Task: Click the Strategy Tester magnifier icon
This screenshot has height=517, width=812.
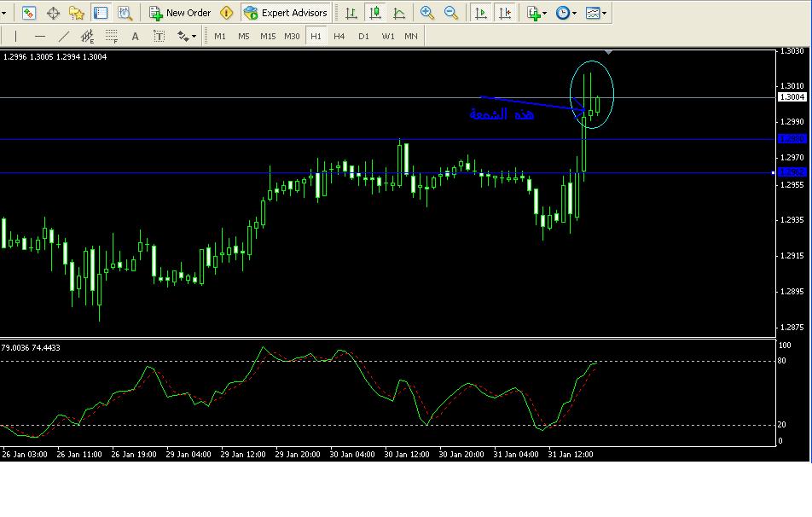Action: (125, 13)
